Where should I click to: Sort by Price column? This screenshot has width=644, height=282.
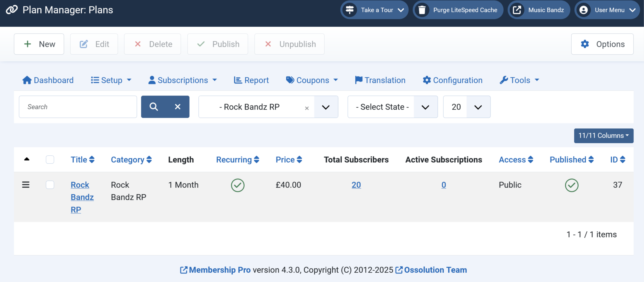[289, 159]
